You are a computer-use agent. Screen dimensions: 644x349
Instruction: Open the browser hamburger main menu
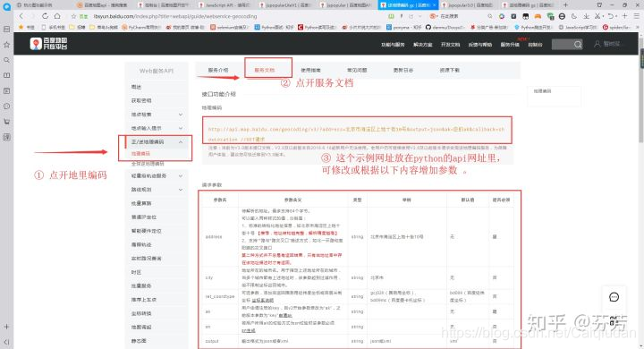coord(636,16)
